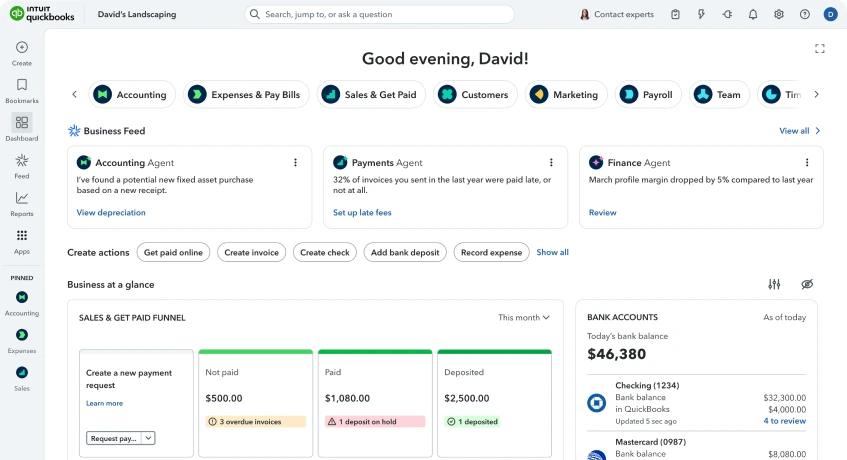Click the Business Feed sparkle icon
847x460 pixels.
(x=74, y=131)
